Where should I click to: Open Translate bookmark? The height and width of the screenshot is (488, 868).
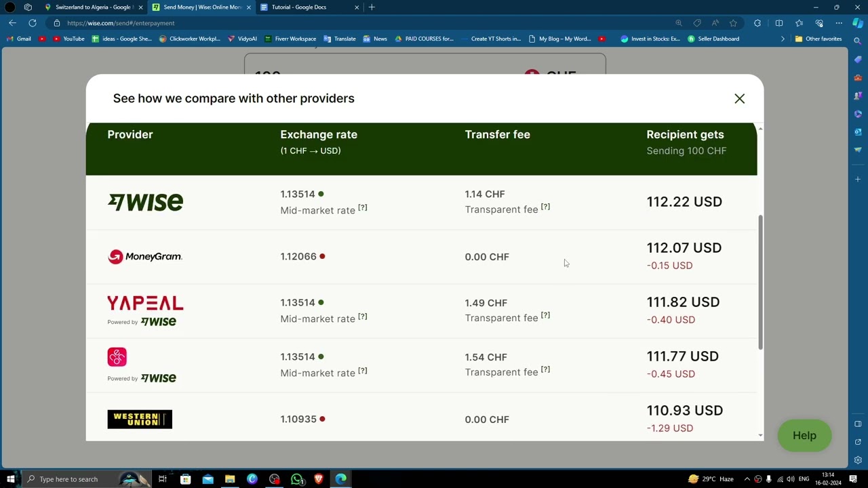pos(340,39)
